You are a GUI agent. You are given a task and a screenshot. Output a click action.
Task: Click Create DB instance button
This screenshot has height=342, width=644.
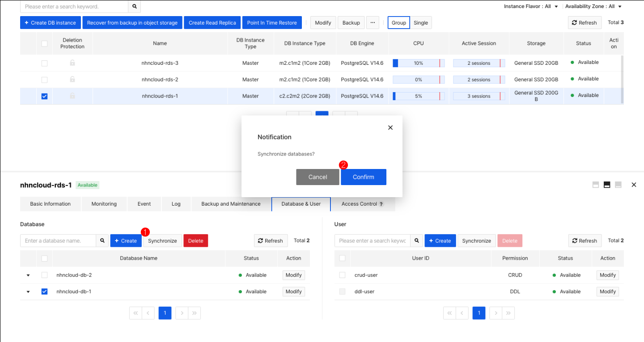point(50,23)
